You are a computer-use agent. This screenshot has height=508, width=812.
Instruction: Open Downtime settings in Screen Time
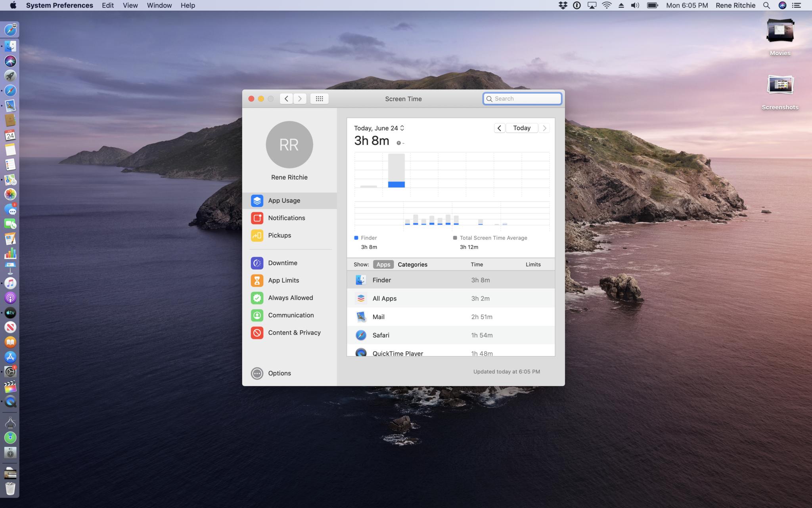(x=282, y=262)
